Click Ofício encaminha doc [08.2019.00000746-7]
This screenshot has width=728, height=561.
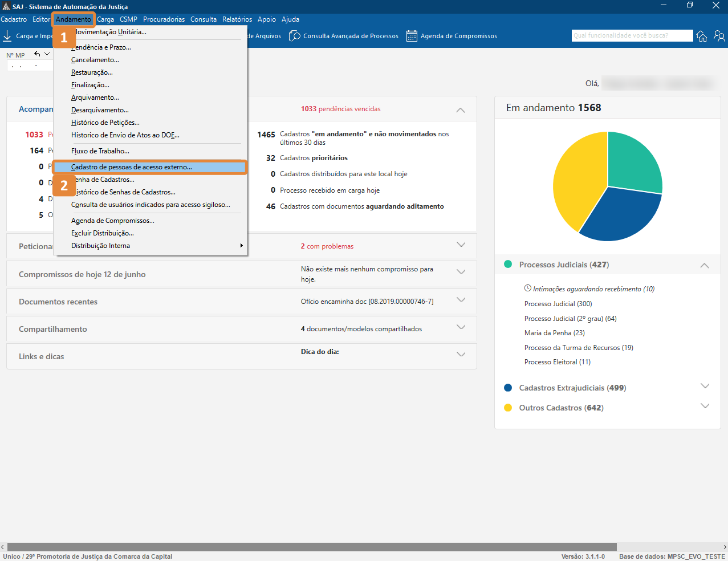coord(367,302)
